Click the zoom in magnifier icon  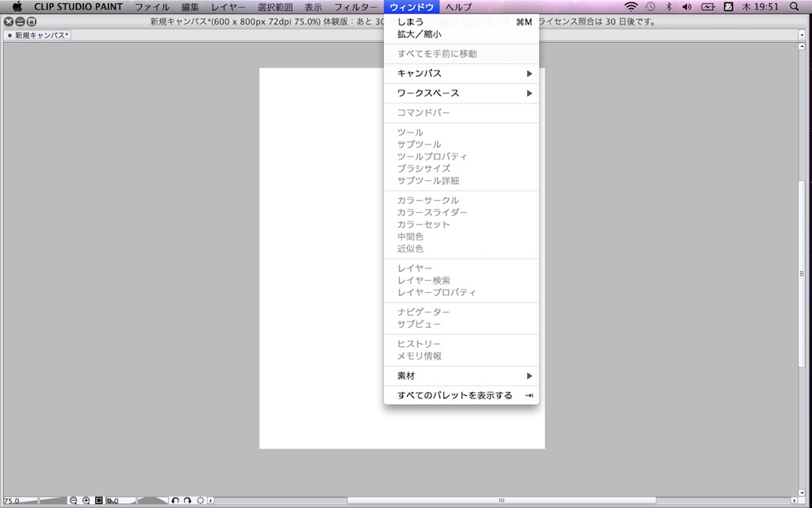86,501
